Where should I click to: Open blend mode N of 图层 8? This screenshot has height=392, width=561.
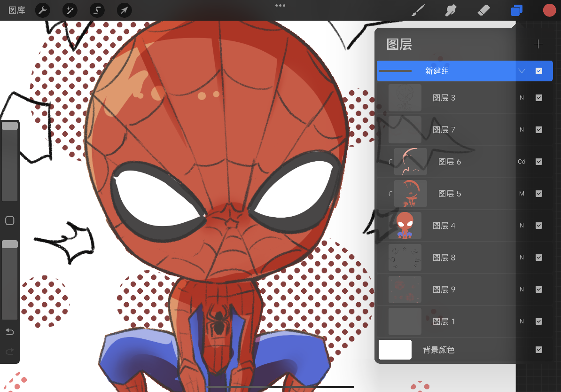pyautogui.click(x=522, y=258)
